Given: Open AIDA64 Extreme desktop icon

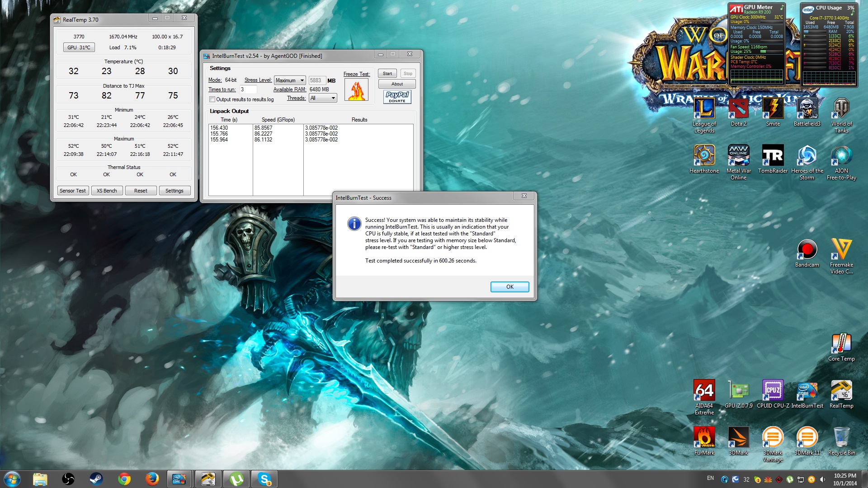Looking at the screenshot, I should pyautogui.click(x=704, y=390).
